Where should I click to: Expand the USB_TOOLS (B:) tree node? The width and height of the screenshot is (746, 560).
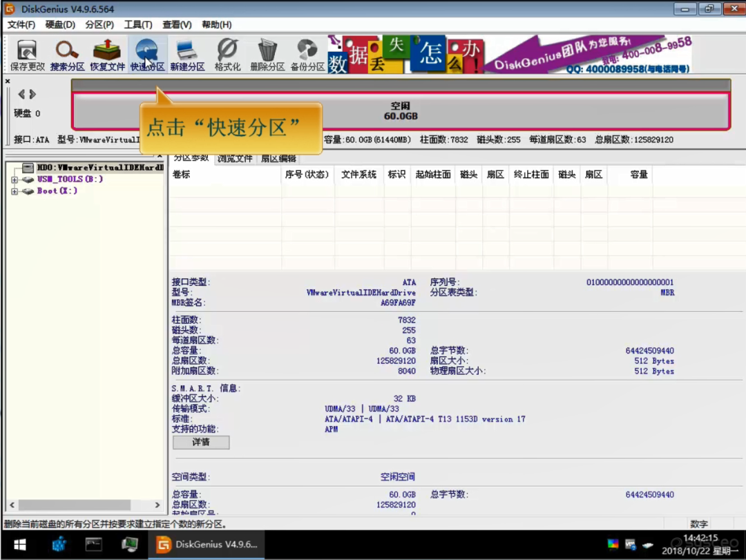click(15, 180)
